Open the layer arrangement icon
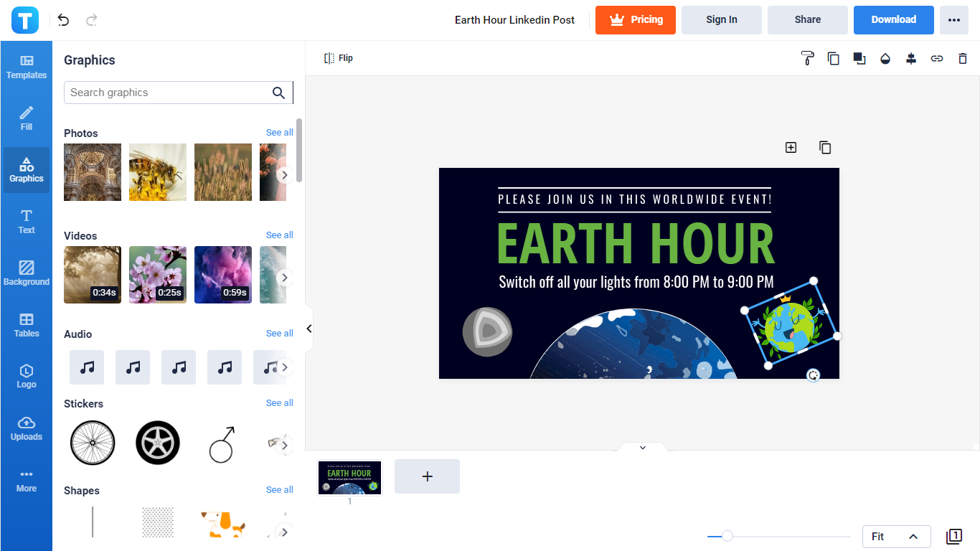The image size is (980, 551). click(859, 59)
